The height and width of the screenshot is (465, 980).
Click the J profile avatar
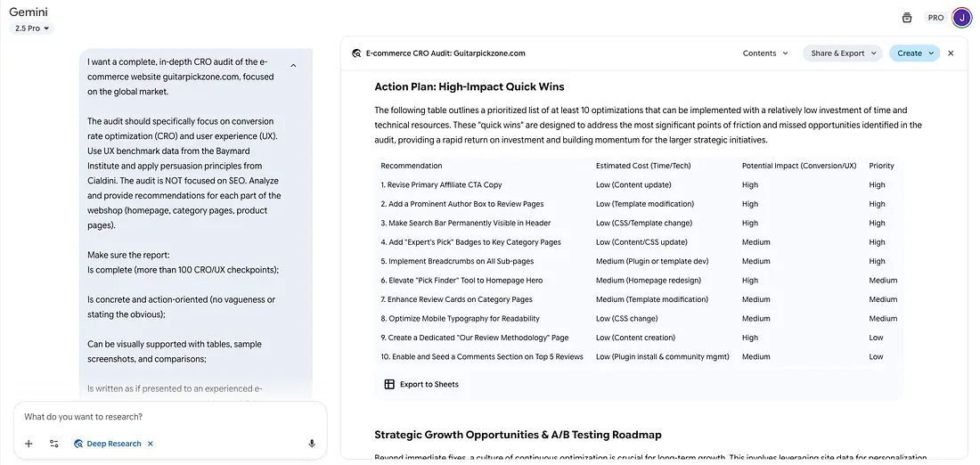[961, 18]
